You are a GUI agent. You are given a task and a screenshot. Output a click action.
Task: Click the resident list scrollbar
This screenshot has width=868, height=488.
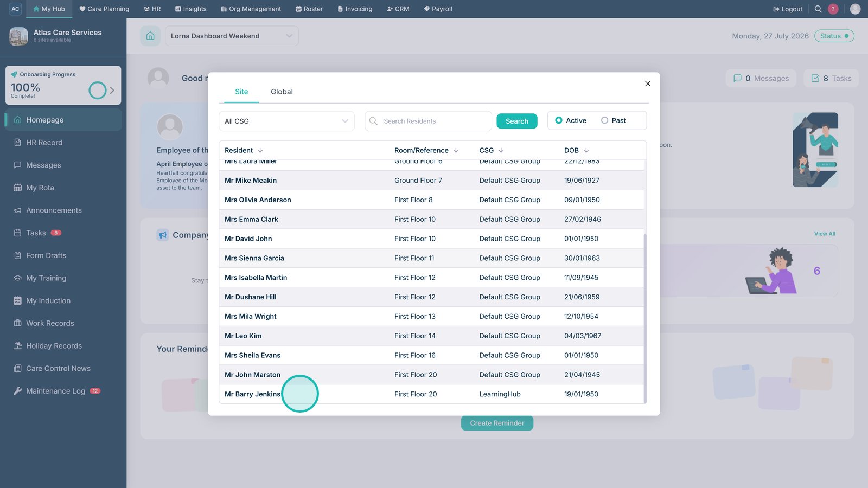click(x=645, y=318)
